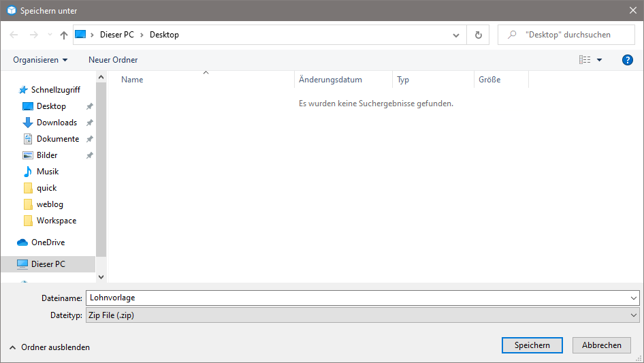The width and height of the screenshot is (644, 363).
Task: Open the help question mark icon
Action: tap(628, 60)
